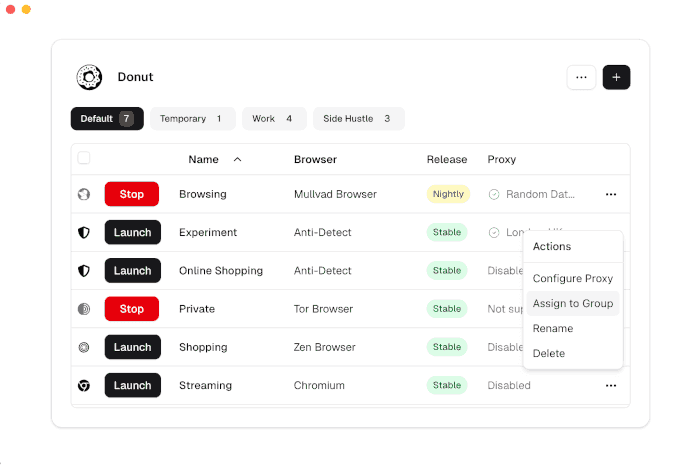
Task: Click the red close window button
Action: (11, 9)
